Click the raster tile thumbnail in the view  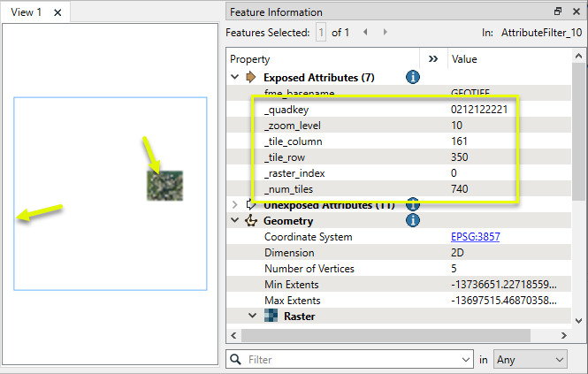tap(164, 186)
